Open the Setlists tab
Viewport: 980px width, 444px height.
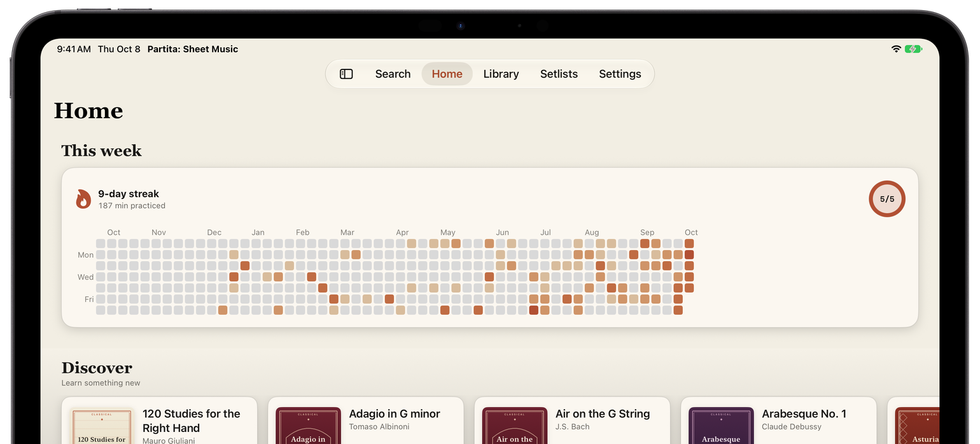(x=559, y=74)
